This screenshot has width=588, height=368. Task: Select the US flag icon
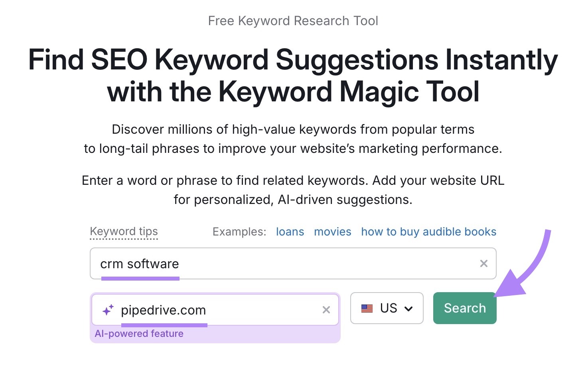click(x=368, y=308)
